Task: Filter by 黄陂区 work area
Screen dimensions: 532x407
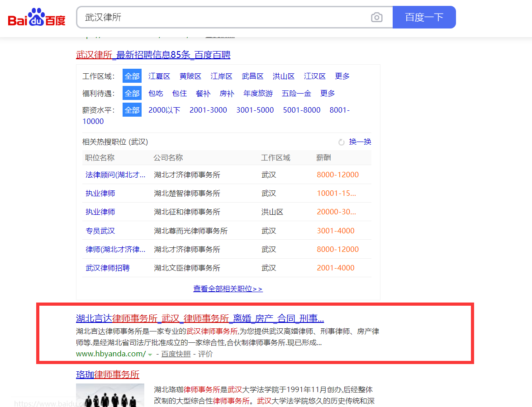Action: pyautogui.click(x=190, y=76)
